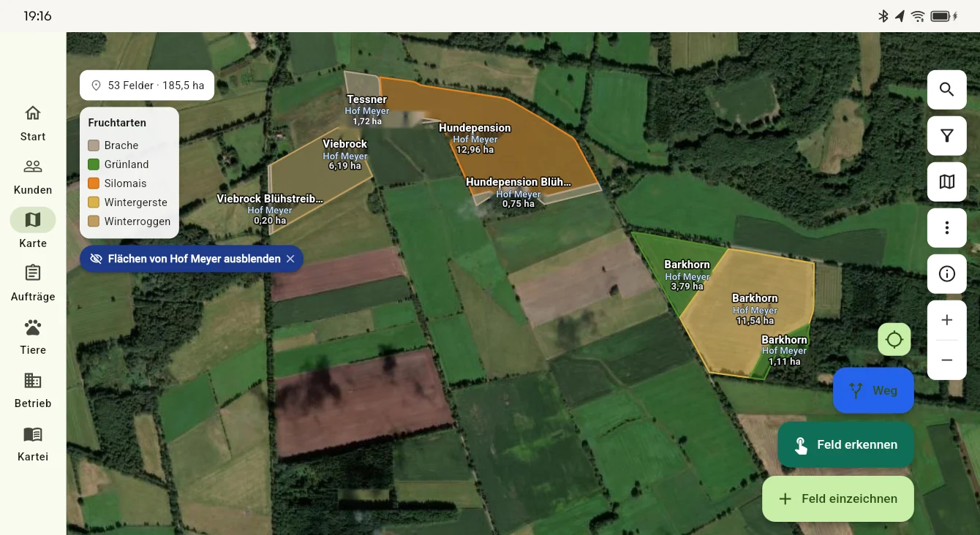Screen dimensions: 980x535
Task: Click the Grünland legend entry
Action: pos(118,164)
